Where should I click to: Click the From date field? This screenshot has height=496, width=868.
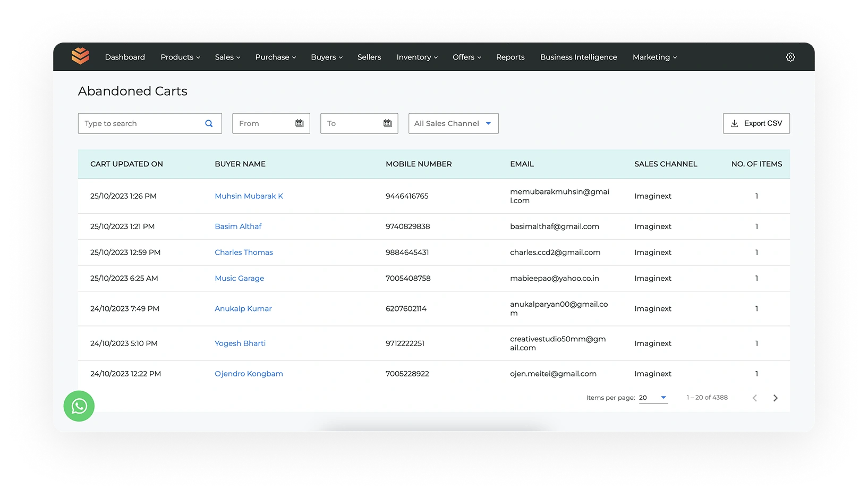click(x=271, y=123)
